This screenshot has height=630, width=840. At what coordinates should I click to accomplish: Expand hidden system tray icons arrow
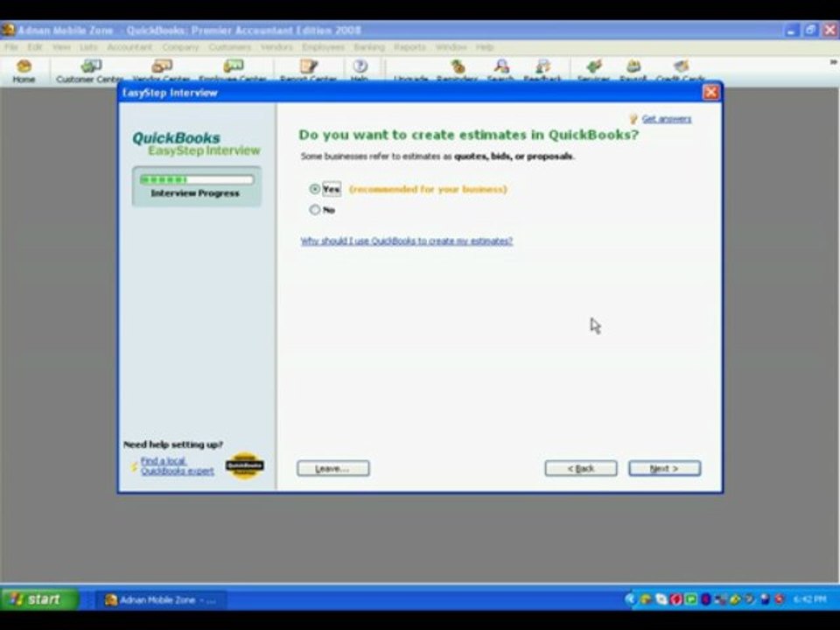[630, 598]
